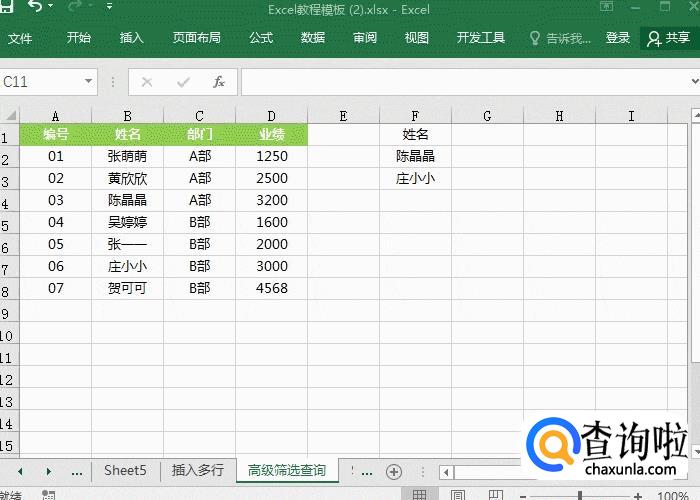The height and width of the screenshot is (500, 700).
Task: Click the macro record icon in status bar
Action: point(48,495)
